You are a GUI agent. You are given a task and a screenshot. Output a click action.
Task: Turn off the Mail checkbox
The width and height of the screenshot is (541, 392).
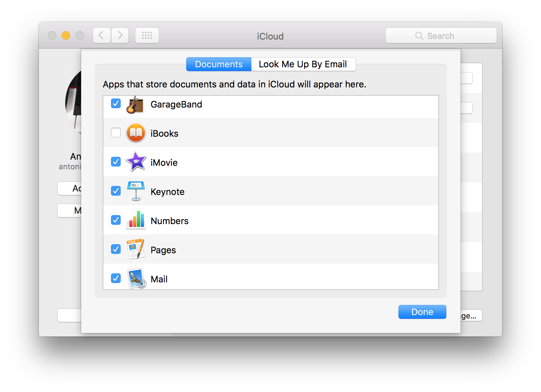point(116,278)
